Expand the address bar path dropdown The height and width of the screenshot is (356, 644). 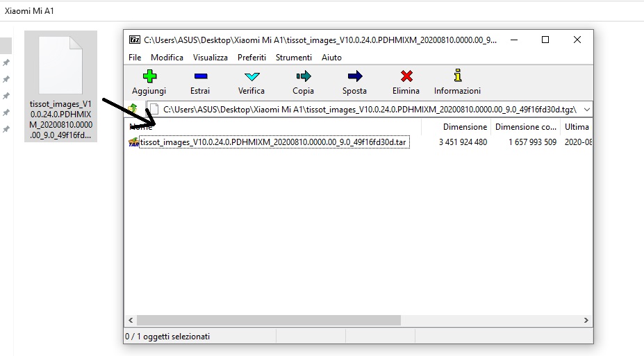(587, 110)
